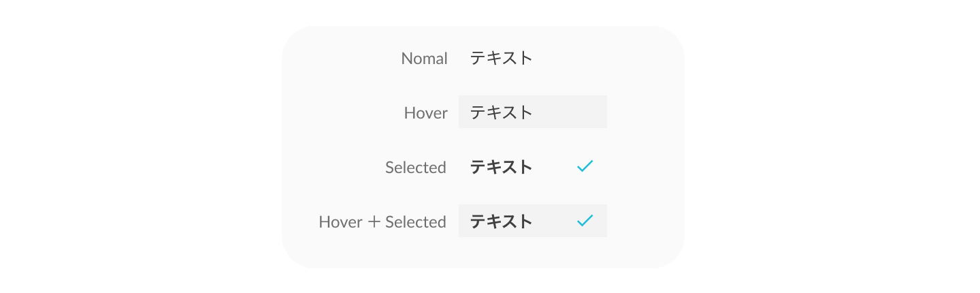Click the Nomal label
This screenshot has width=980, height=293.
tap(424, 59)
